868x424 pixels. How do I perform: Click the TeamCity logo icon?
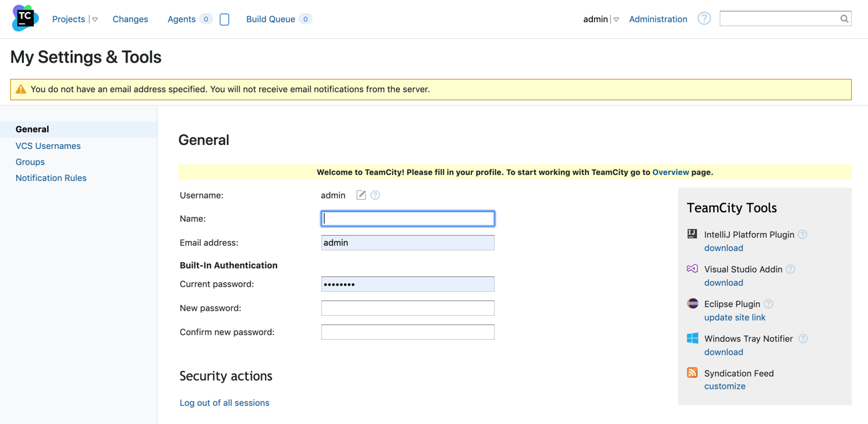25,18
